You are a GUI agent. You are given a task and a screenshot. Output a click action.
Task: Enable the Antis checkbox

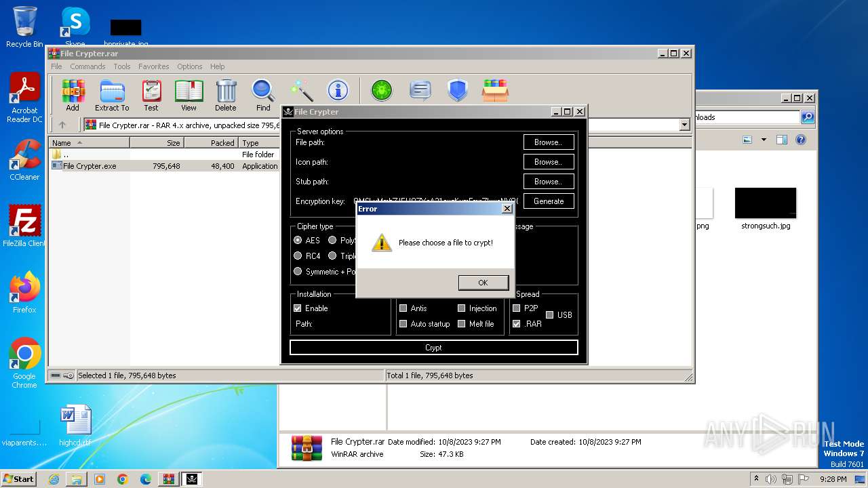pos(403,308)
